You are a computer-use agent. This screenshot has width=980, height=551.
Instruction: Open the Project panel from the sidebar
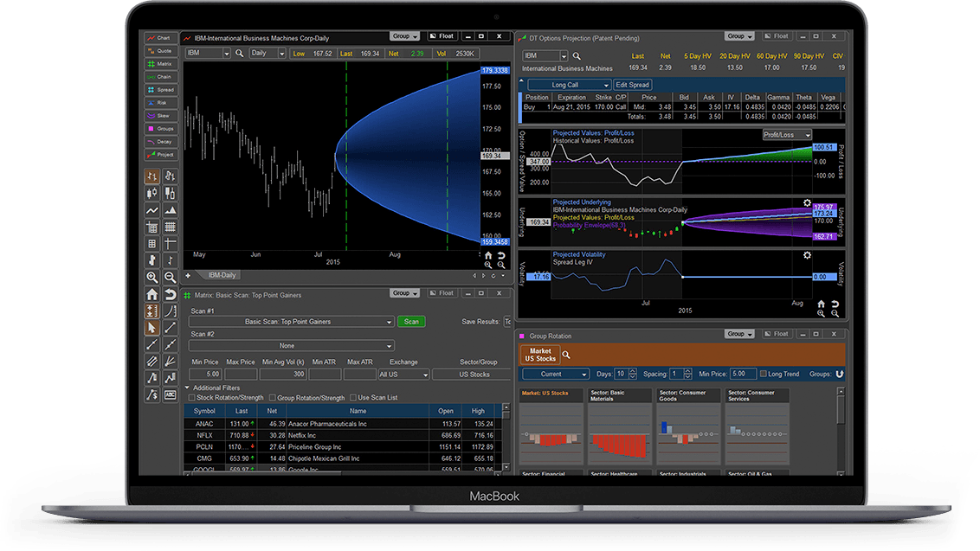pos(161,155)
